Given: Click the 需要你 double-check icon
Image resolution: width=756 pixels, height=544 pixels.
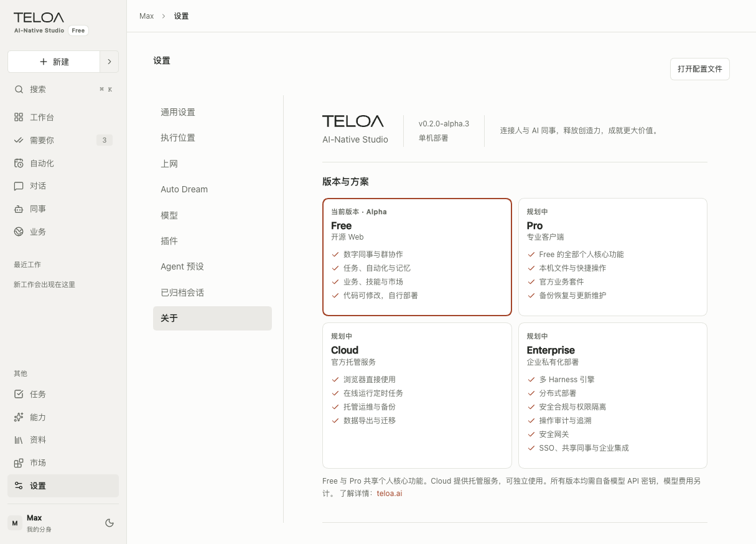Looking at the screenshot, I should [x=19, y=140].
